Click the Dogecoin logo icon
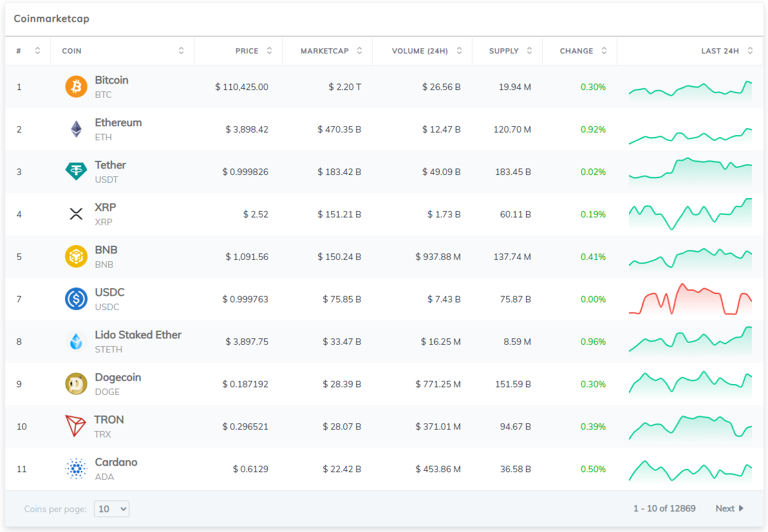 tap(76, 384)
